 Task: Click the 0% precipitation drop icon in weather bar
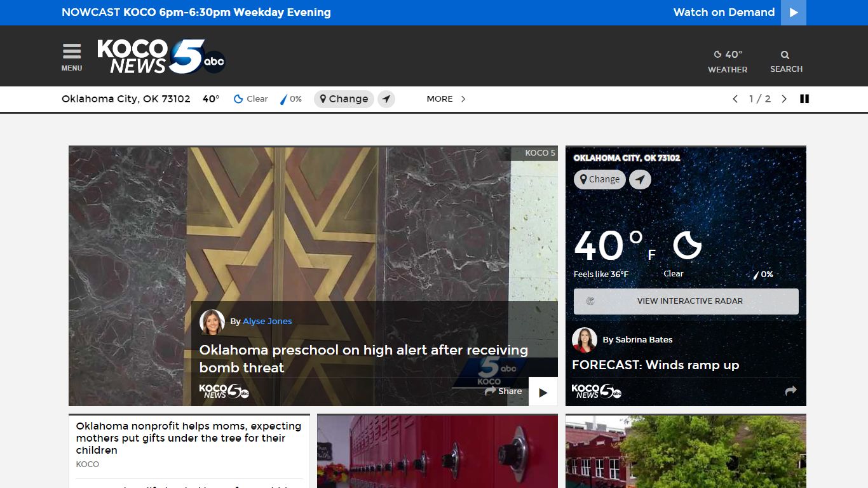click(283, 99)
